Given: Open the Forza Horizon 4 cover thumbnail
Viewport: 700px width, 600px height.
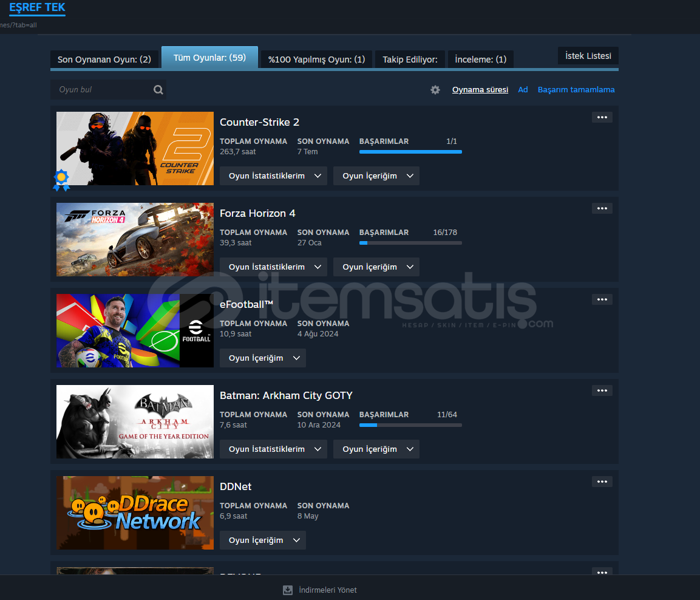Looking at the screenshot, I should pyautogui.click(x=135, y=240).
